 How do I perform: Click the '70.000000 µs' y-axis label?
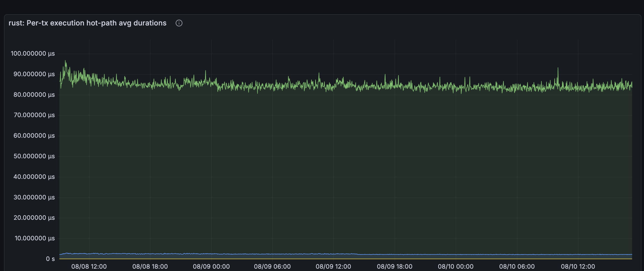(x=34, y=115)
